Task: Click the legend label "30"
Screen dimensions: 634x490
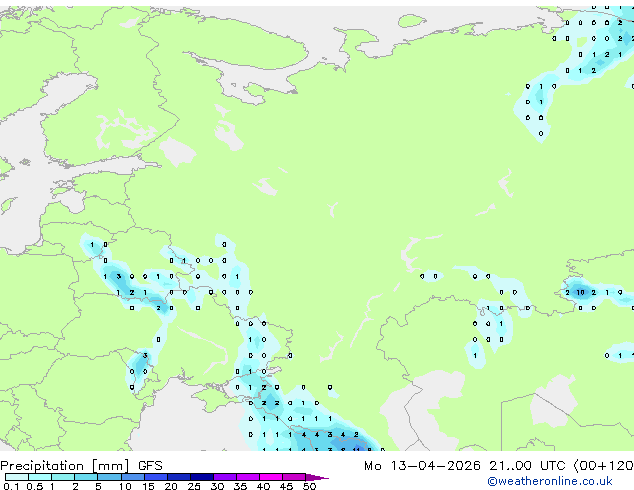Action: coord(217,486)
